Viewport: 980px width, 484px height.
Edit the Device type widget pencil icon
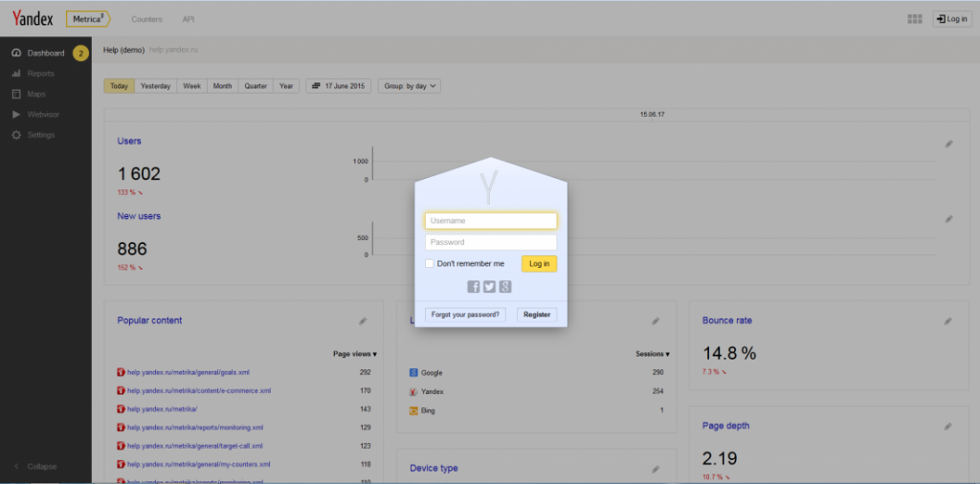(656, 469)
